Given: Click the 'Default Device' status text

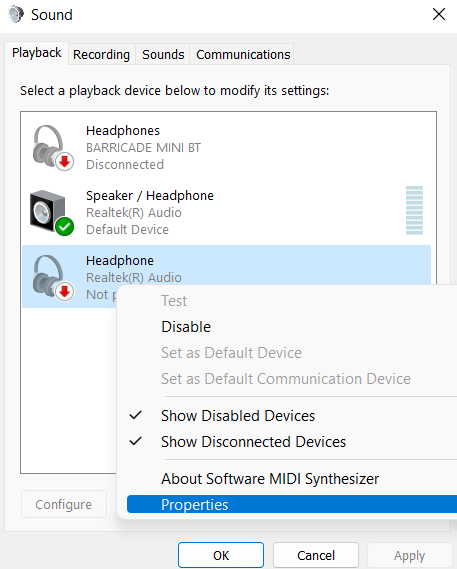Looking at the screenshot, I should pyautogui.click(x=127, y=229).
